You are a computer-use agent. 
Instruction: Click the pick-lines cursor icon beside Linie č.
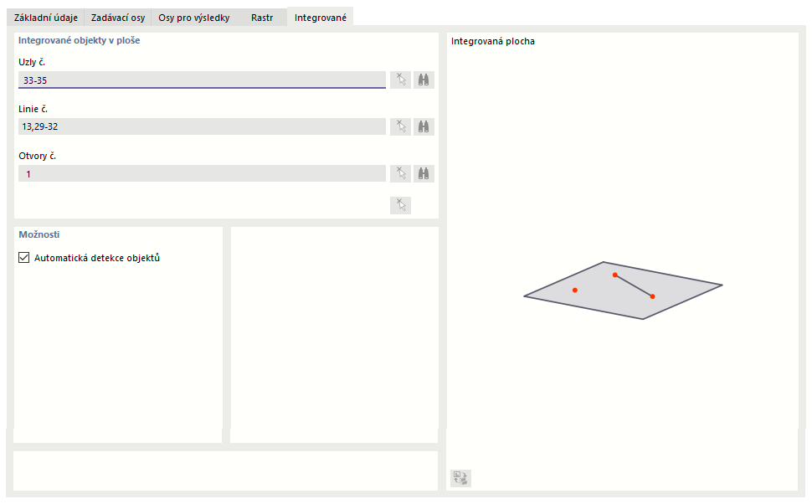pos(401,127)
